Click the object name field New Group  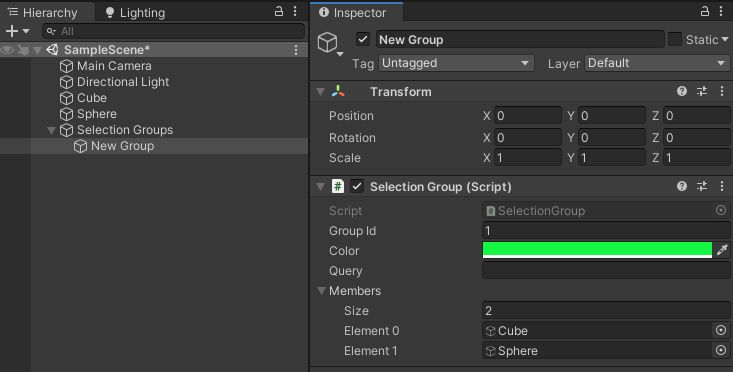pyautogui.click(x=520, y=40)
